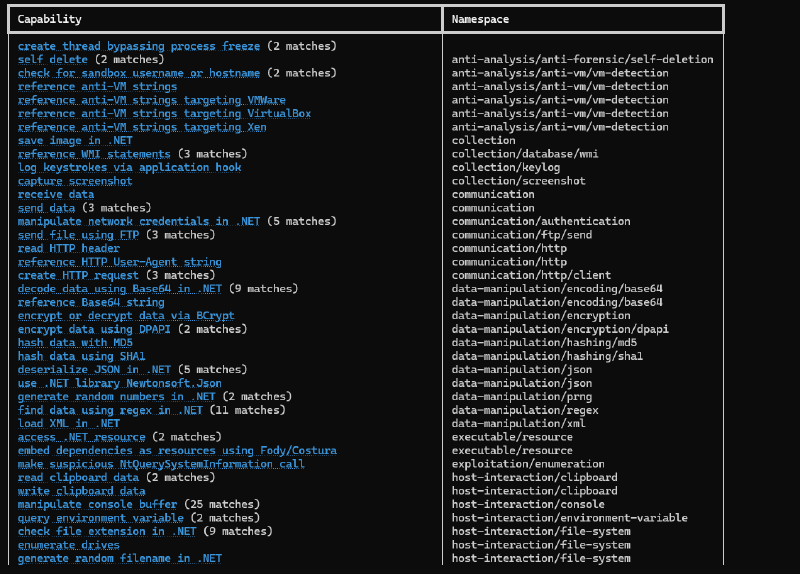Select 'exploitation/enumeration' namespace text
The image size is (800, 574).
(528, 464)
